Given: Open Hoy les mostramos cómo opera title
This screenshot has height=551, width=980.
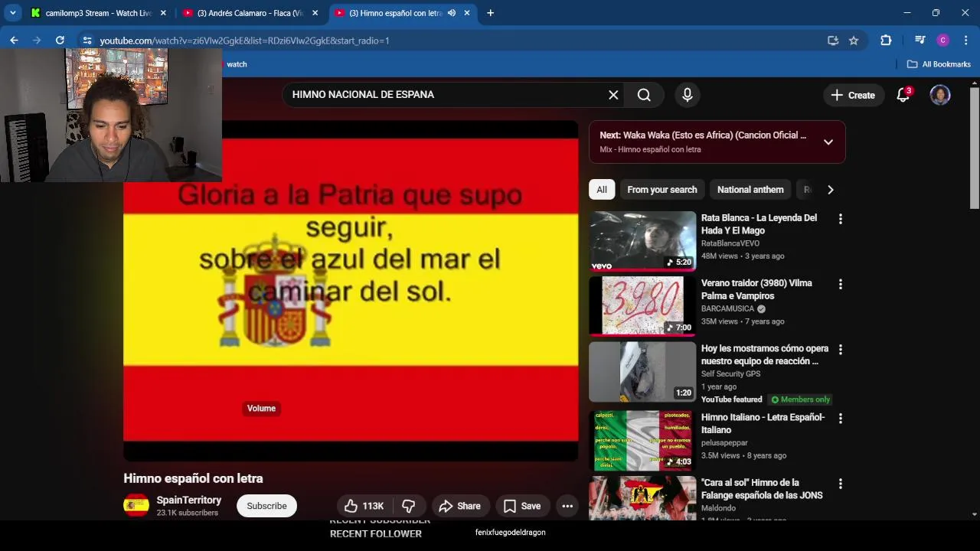Looking at the screenshot, I should 765,354.
